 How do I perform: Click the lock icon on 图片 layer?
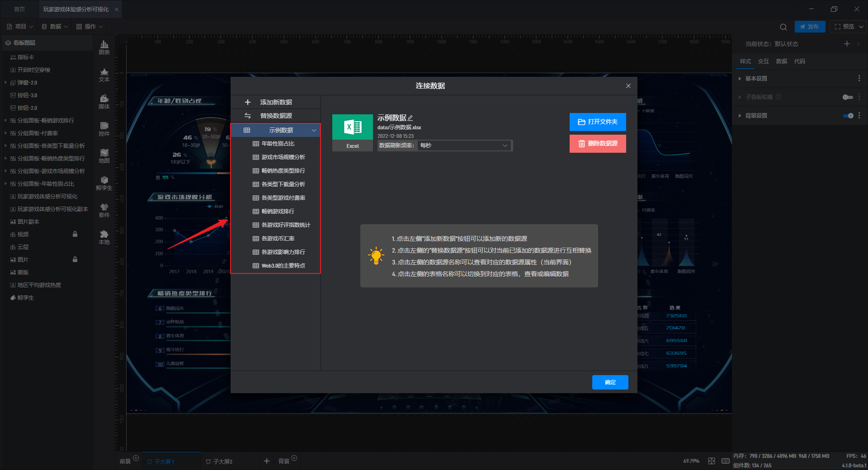click(x=75, y=259)
